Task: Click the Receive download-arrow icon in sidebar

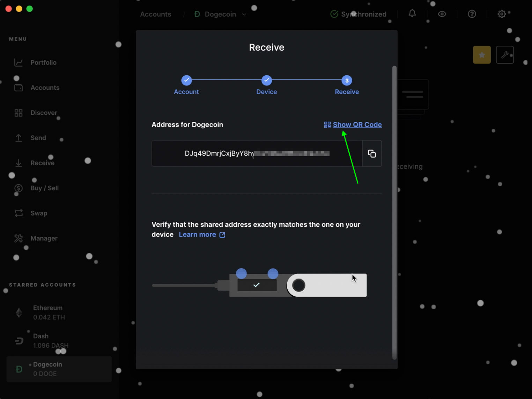Action: 19,163
